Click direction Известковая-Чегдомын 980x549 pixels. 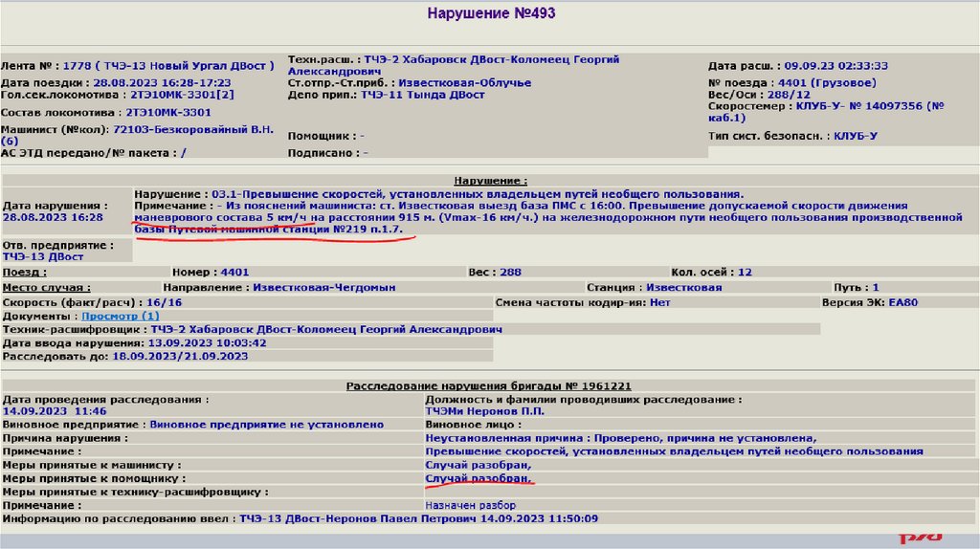coord(323,287)
